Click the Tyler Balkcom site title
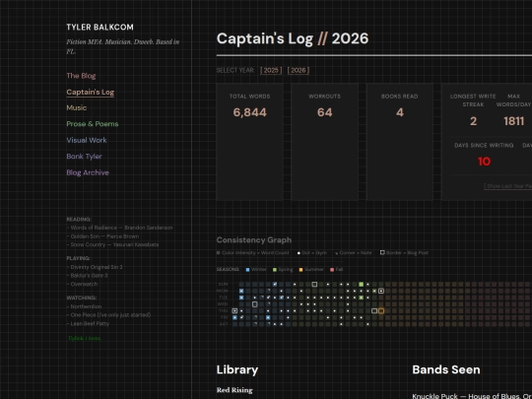Image resolution: width=532 pixels, height=399 pixels. pyautogui.click(x=100, y=28)
